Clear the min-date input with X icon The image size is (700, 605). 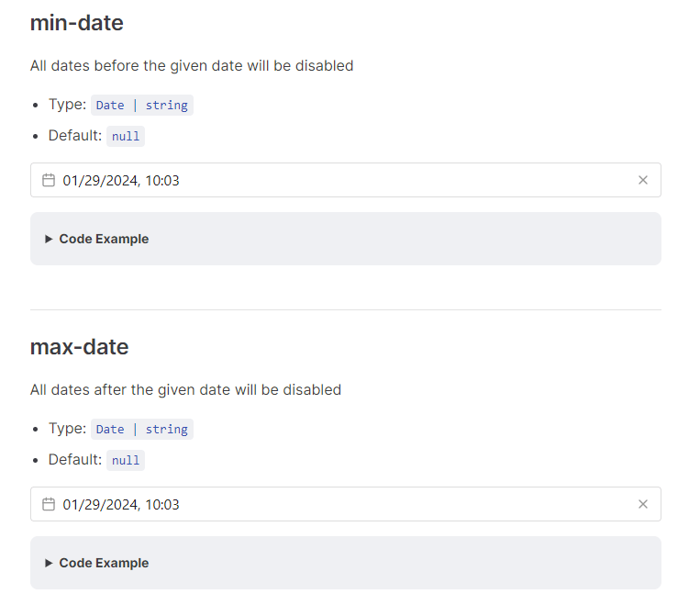643,180
